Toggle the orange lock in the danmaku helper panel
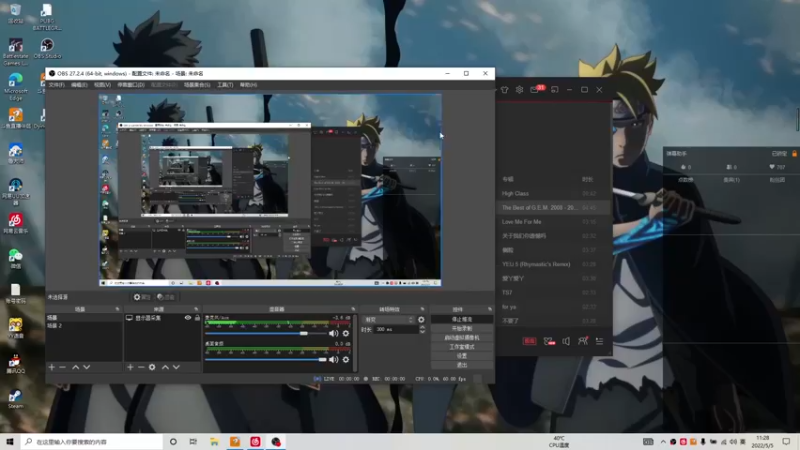800x450 pixels. point(794,154)
